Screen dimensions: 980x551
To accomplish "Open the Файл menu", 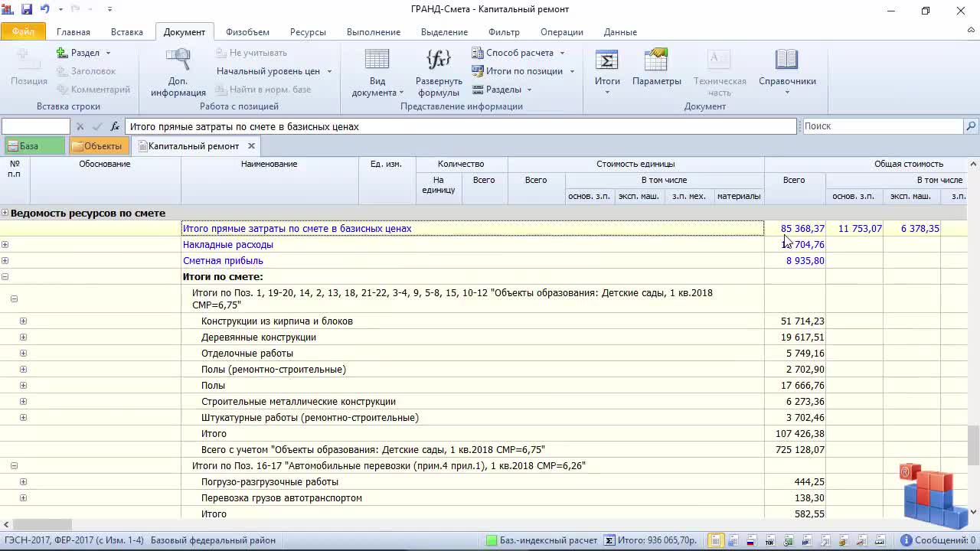I will [23, 32].
